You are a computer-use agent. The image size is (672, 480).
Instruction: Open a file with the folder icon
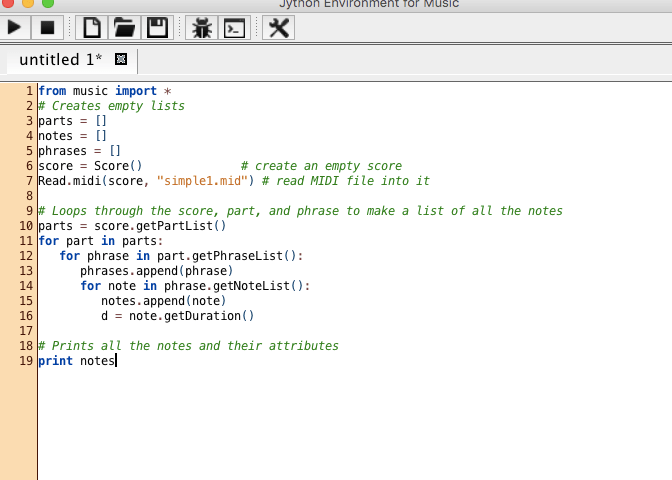point(124,28)
